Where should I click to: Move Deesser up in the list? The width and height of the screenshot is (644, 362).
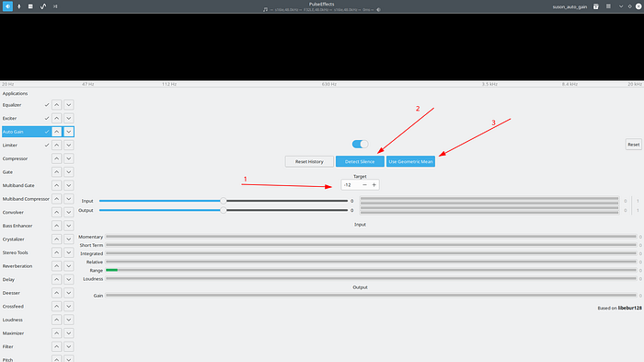click(x=57, y=293)
